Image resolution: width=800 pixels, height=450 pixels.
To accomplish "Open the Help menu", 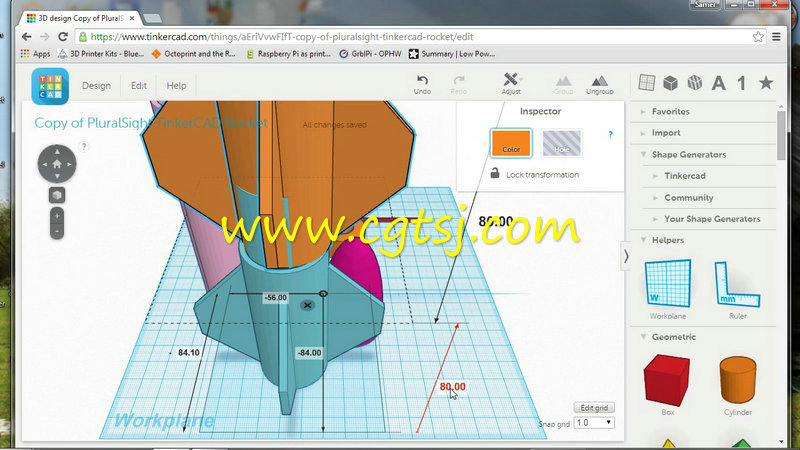I will tap(177, 86).
